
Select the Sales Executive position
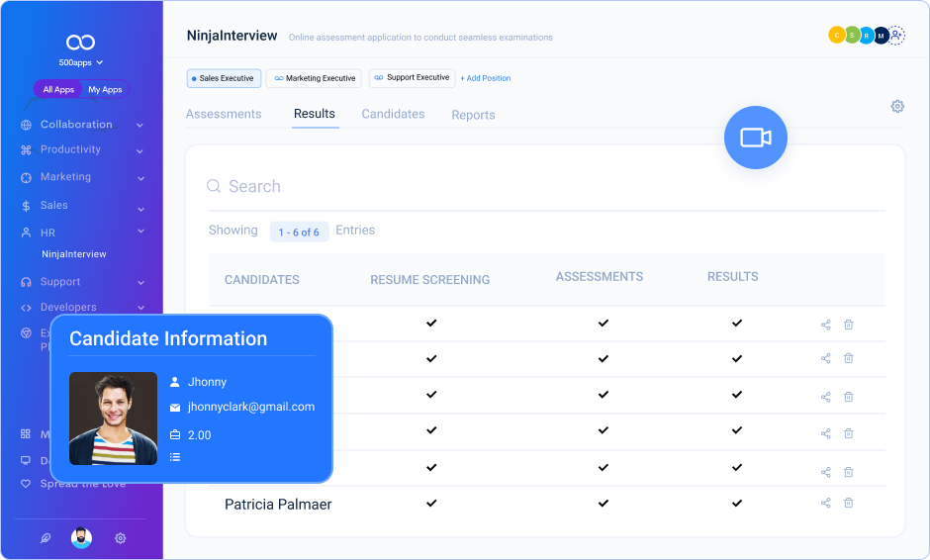[x=224, y=78]
